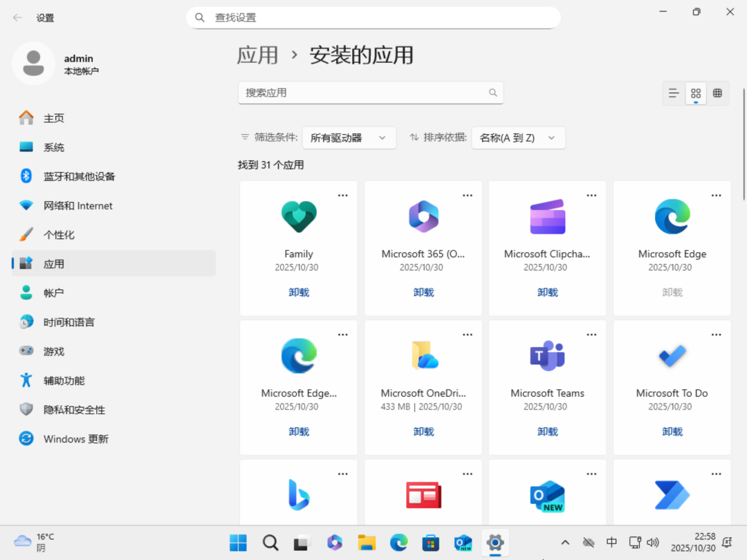Open more options for Microsoft Clipchamp
Viewport: 747px width, 560px height.
(x=591, y=196)
